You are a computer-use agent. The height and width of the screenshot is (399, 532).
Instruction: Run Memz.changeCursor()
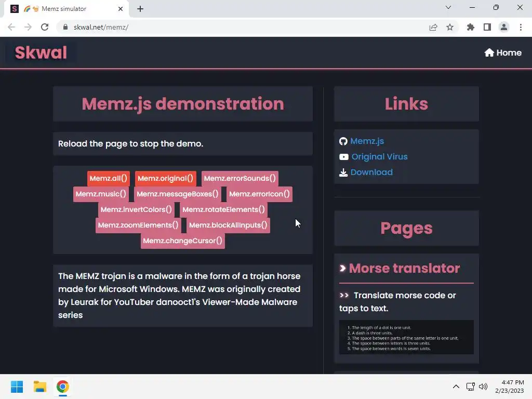point(182,241)
